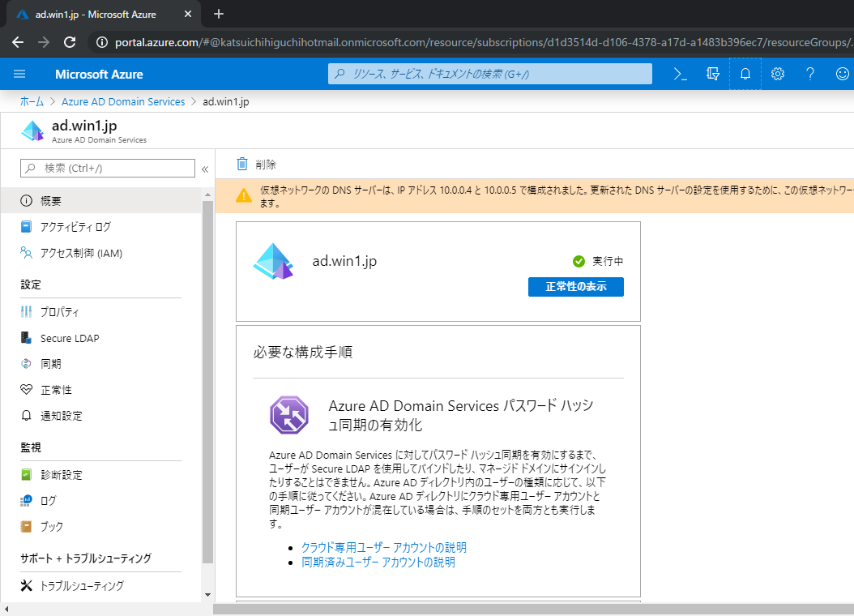Open 同期済みユーザー アカウントの説明 link

coord(378,562)
